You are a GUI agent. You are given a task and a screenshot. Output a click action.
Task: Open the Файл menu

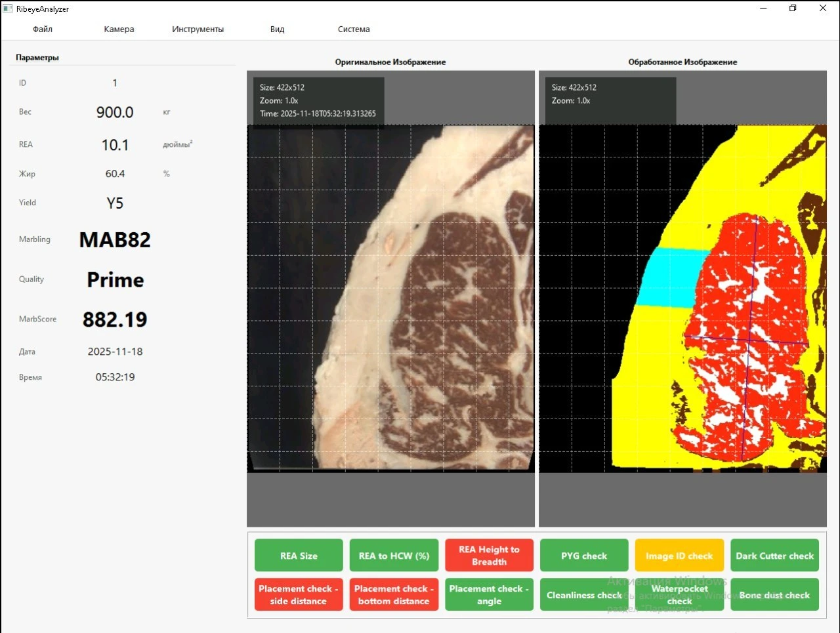[x=43, y=30]
